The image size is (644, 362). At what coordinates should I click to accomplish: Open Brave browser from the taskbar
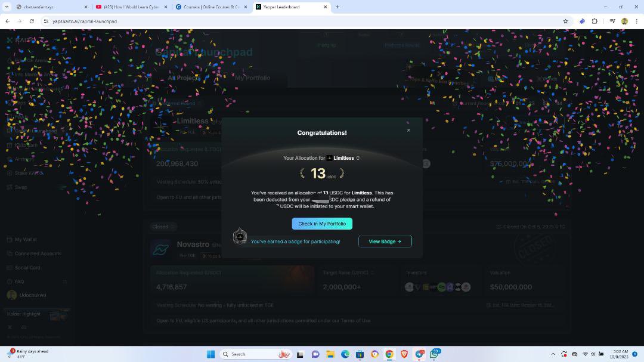coord(404,354)
